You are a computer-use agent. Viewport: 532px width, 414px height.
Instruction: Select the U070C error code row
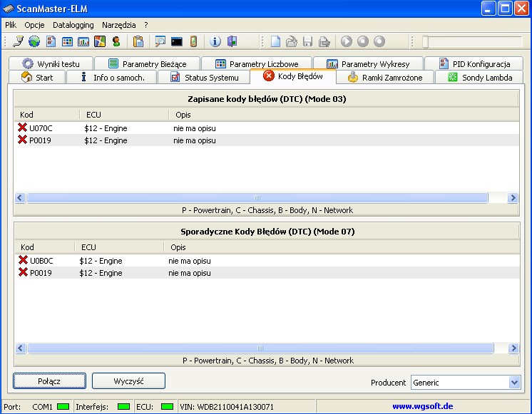pyautogui.click(x=40, y=128)
